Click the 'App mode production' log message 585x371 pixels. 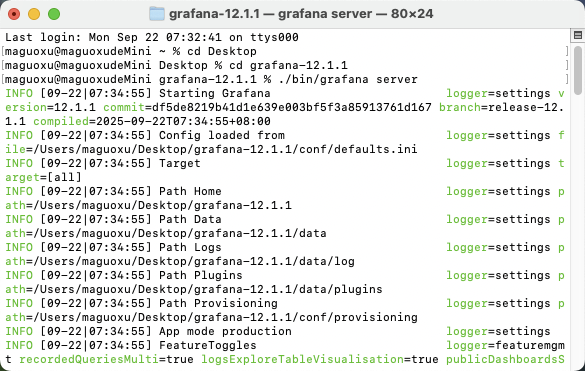(x=225, y=331)
